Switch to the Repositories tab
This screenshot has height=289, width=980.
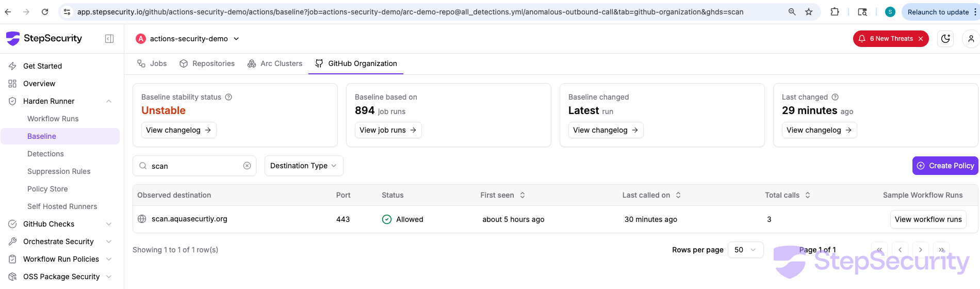click(207, 63)
